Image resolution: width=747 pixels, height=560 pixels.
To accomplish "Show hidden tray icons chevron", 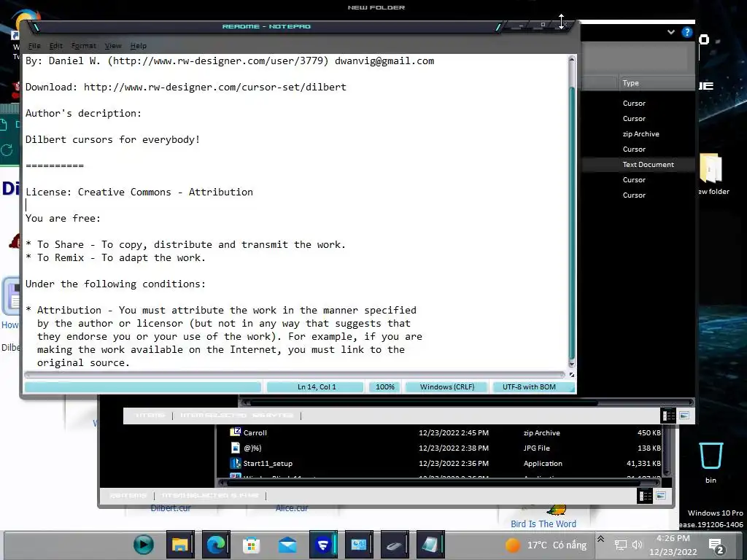I will (601, 539).
